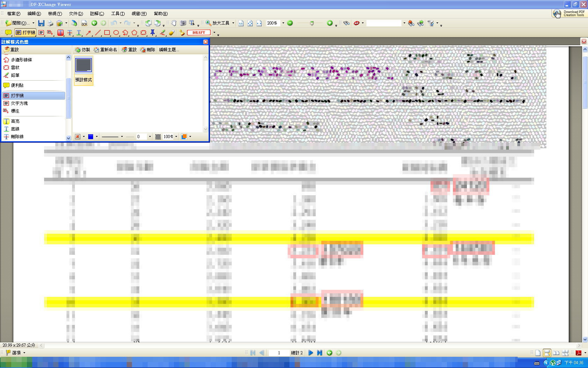Expand the blue fill color dropdown arrow
The height and width of the screenshot is (368, 588).
pyautogui.click(x=97, y=137)
